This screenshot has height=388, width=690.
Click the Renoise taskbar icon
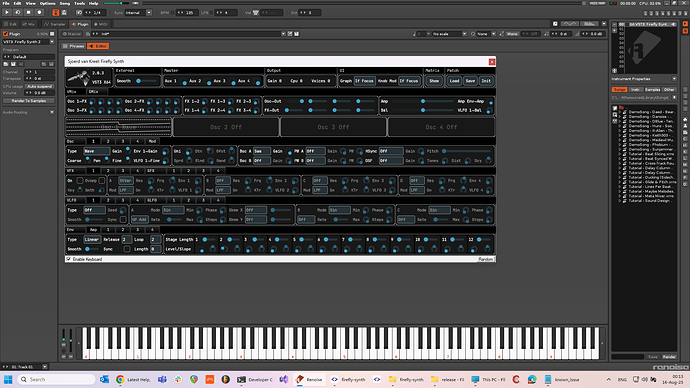[308, 379]
